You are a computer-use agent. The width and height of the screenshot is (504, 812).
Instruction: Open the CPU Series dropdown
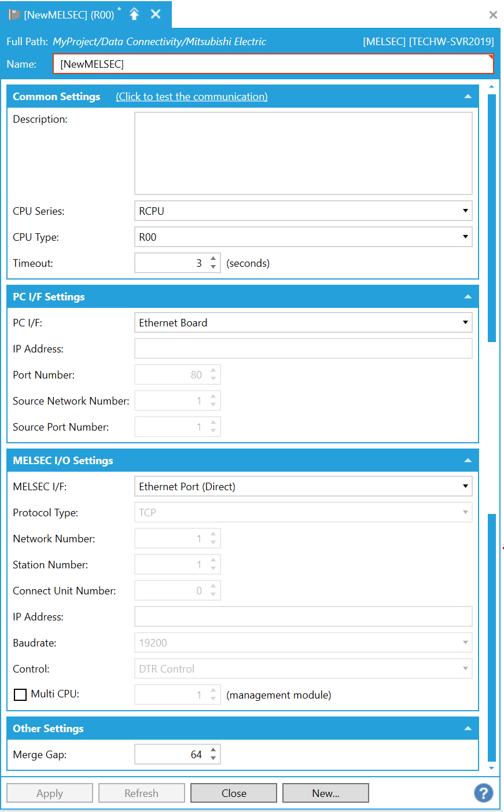[303, 211]
